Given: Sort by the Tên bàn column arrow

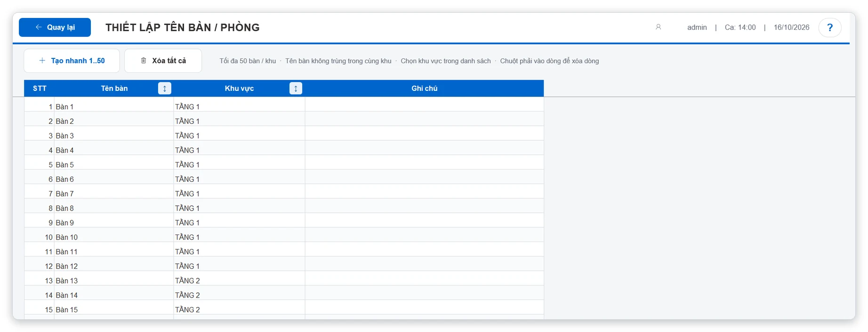Looking at the screenshot, I should click(x=164, y=89).
